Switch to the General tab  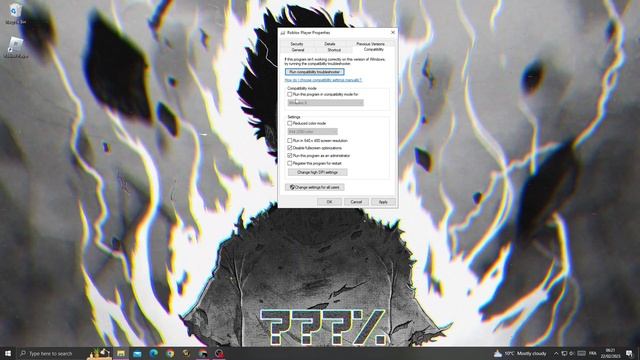(298, 50)
